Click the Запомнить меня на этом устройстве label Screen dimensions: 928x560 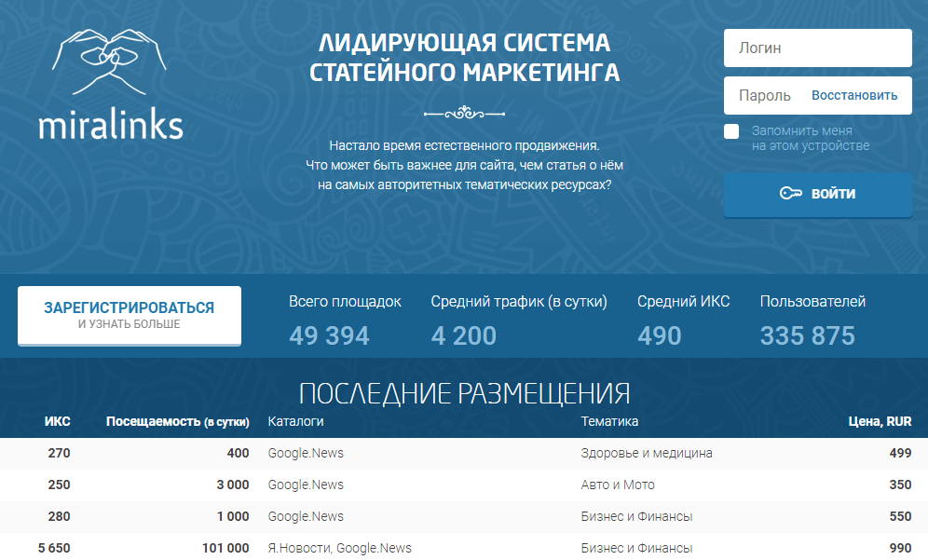click(x=811, y=138)
